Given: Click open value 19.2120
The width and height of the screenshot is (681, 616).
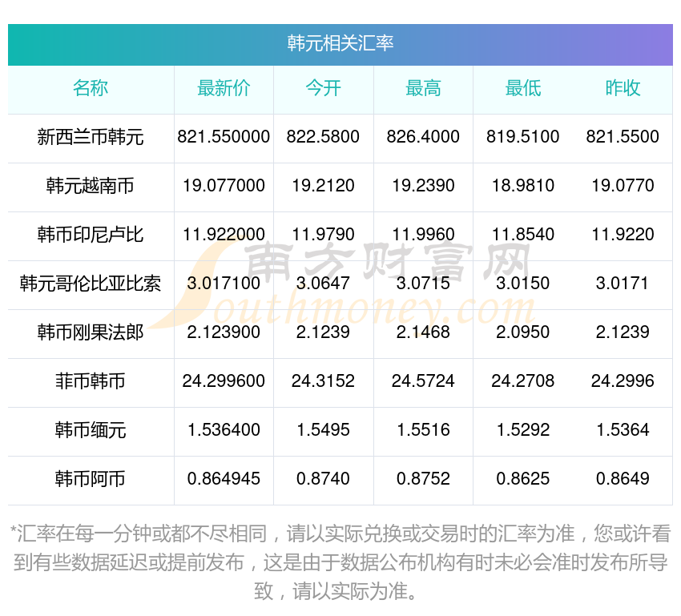Looking at the screenshot, I should point(323,186).
